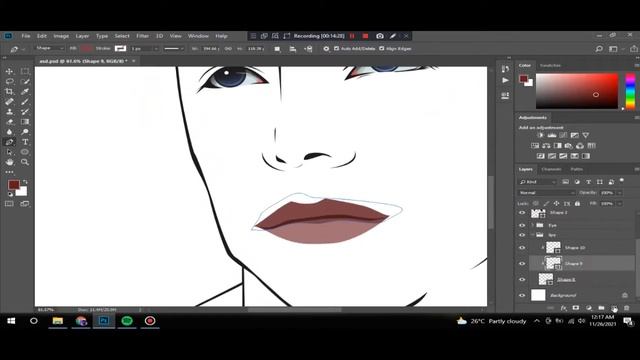Add a layer mask
This screenshot has width=640, height=360.
click(x=576, y=308)
